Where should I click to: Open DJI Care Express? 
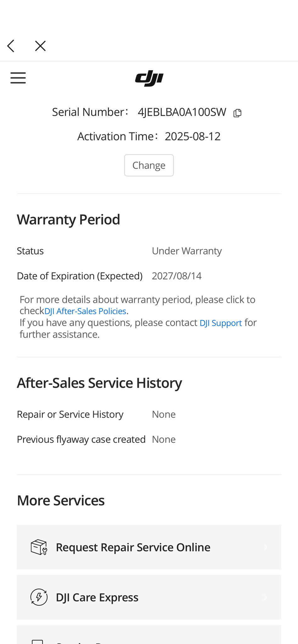[x=97, y=597]
